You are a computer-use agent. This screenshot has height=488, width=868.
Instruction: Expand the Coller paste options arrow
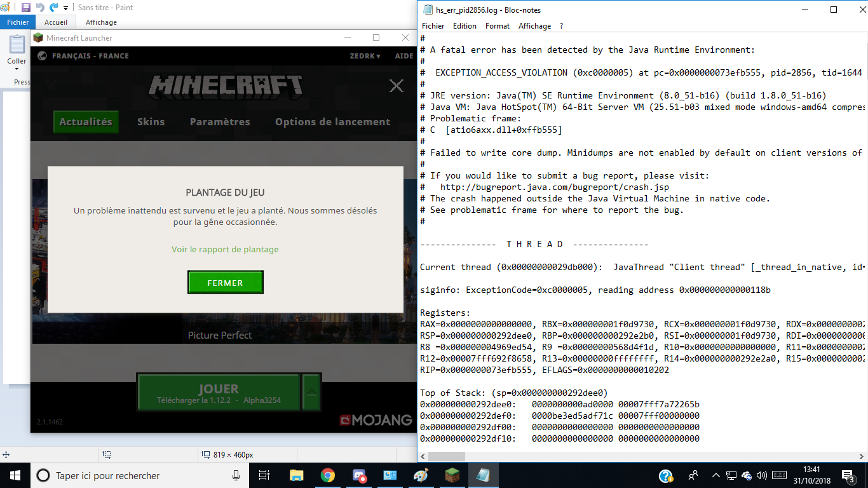tap(17, 69)
